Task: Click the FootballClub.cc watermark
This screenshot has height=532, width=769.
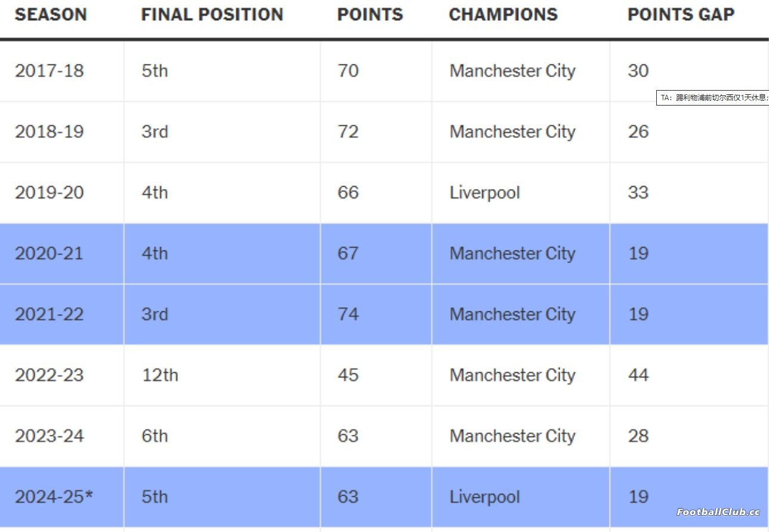Action: coord(718,512)
